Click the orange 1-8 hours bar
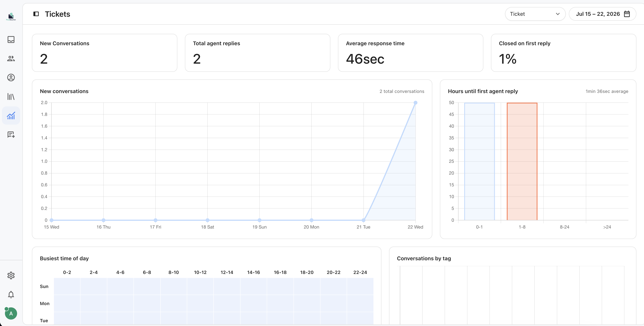Viewport: 644px width, 326px height. click(522, 161)
